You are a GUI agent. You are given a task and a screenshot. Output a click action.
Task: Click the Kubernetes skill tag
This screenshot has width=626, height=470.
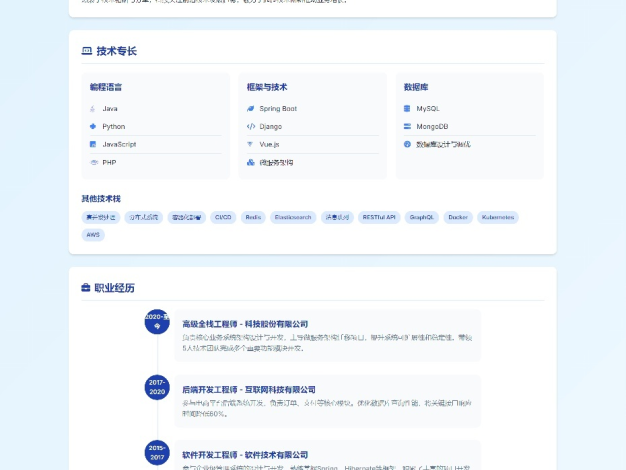coord(498,217)
